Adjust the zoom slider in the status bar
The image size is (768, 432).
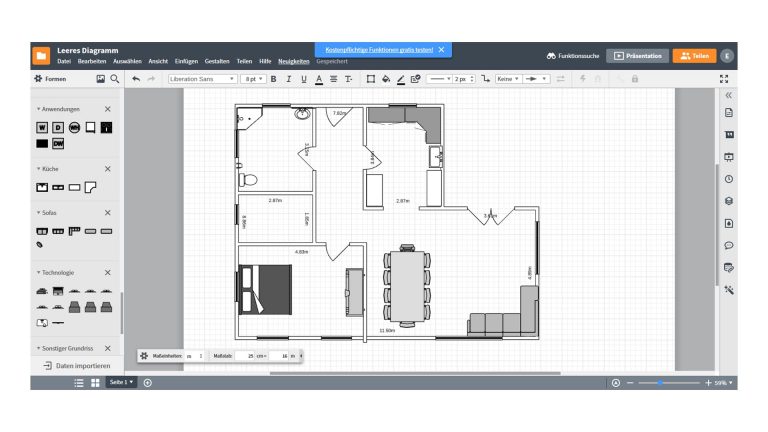662,383
